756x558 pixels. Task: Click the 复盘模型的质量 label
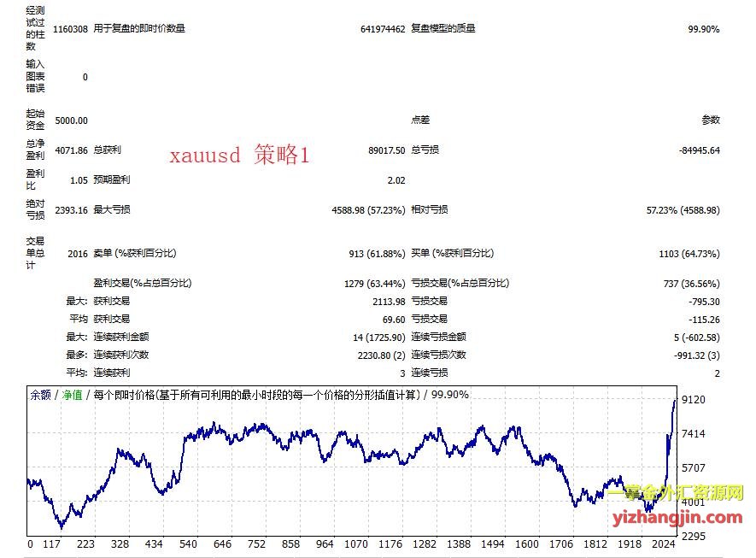tap(443, 28)
